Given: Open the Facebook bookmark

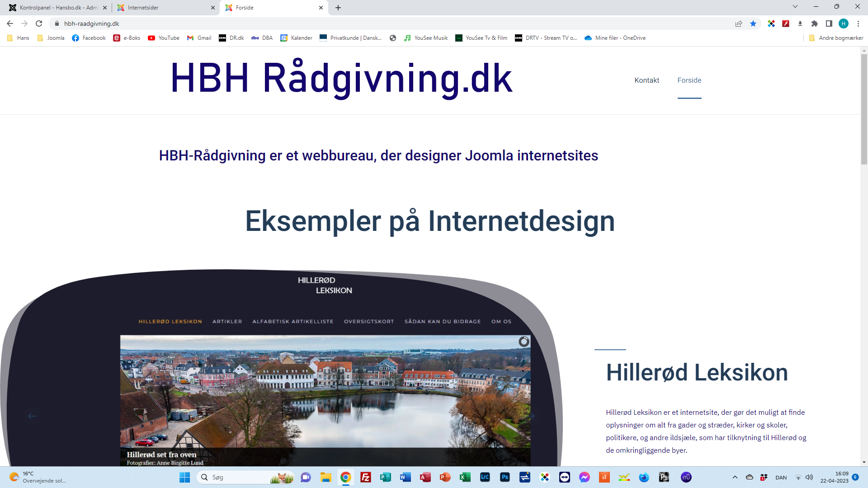Looking at the screenshot, I should pyautogui.click(x=89, y=38).
